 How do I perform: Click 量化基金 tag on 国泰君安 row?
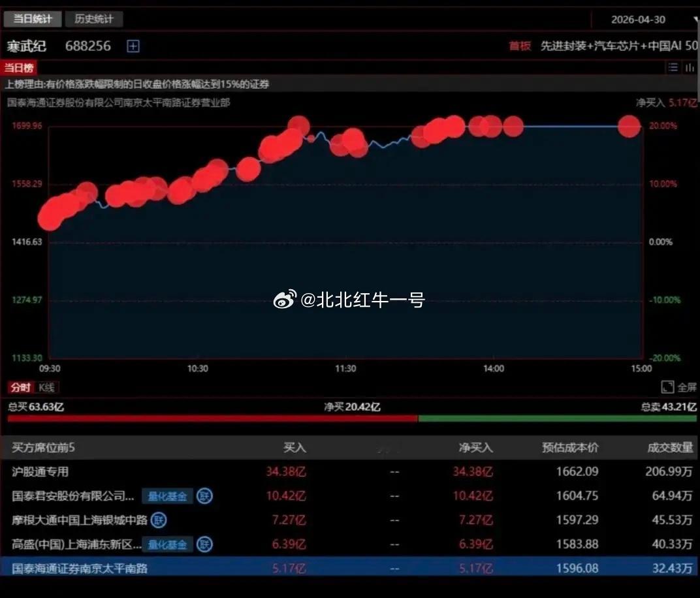pos(167,496)
